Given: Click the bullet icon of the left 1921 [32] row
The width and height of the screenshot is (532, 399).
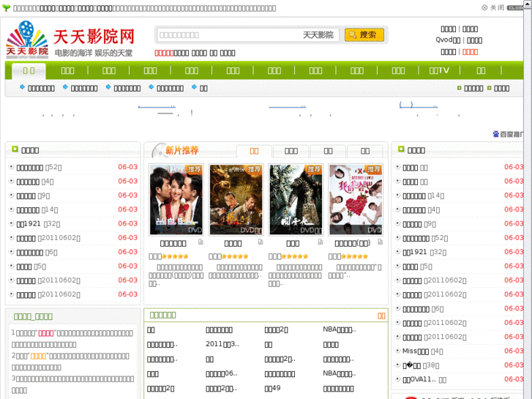Looking at the screenshot, I should 12,223.
